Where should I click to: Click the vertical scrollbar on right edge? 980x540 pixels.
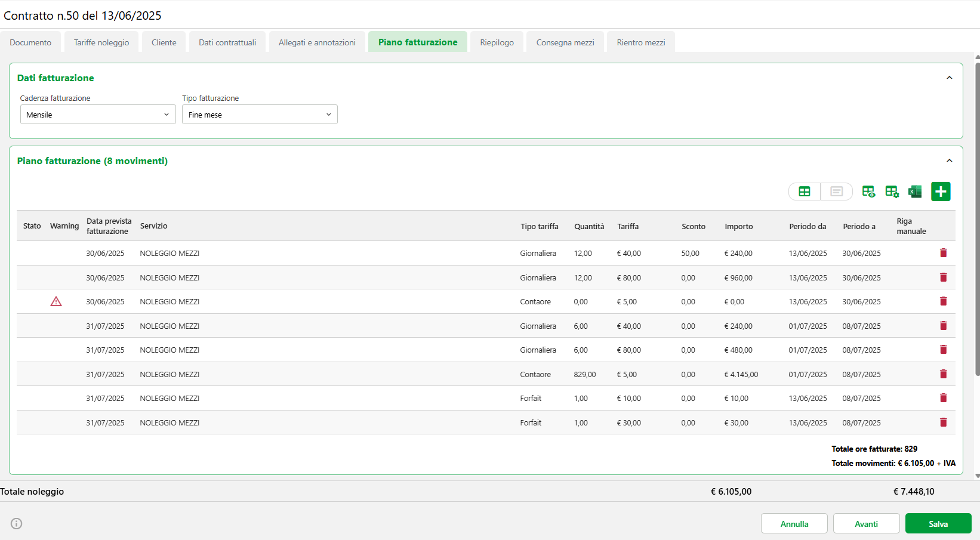pos(977,218)
